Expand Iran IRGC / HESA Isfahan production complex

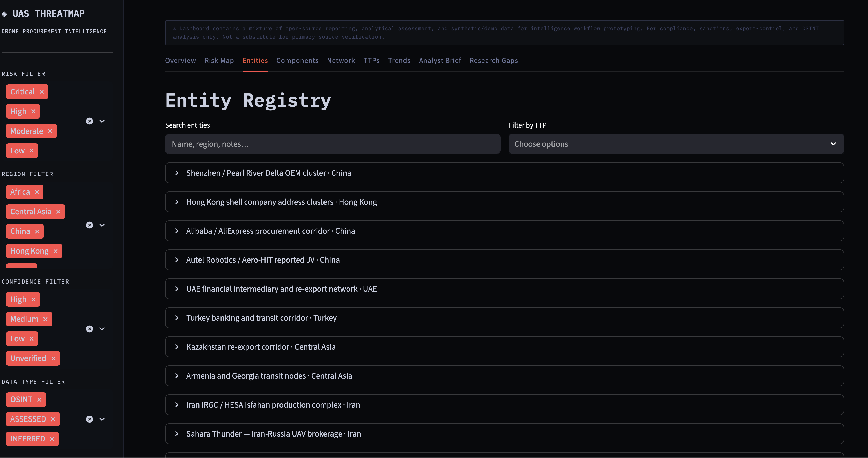pyautogui.click(x=504, y=405)
